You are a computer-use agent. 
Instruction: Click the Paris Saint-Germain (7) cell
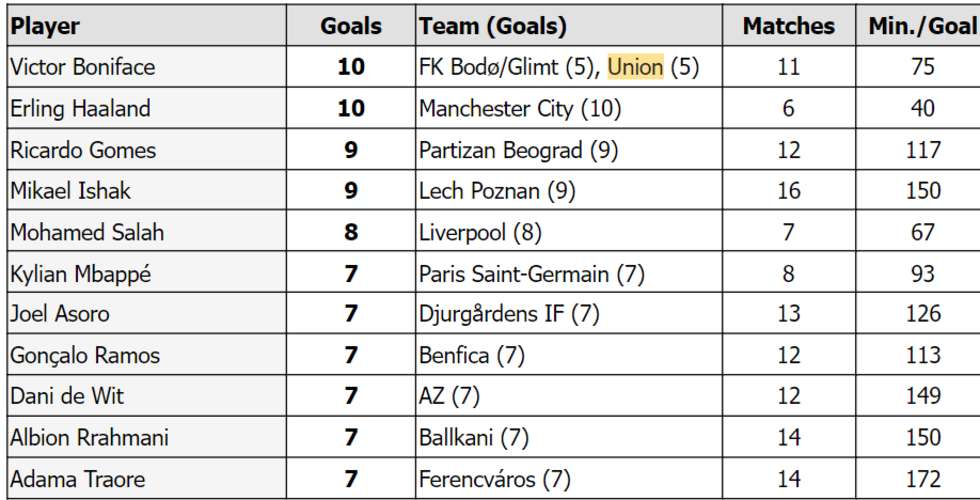(x=533, y=273)
